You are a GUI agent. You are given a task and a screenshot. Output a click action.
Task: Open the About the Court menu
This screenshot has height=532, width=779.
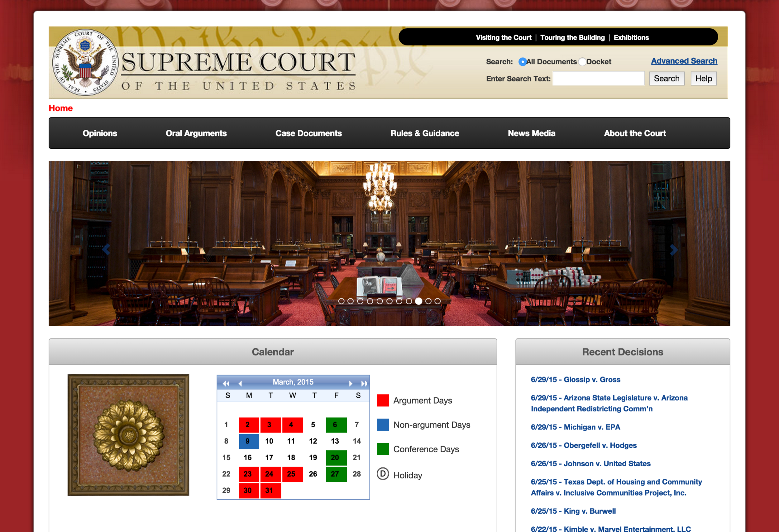click(634, 133)
